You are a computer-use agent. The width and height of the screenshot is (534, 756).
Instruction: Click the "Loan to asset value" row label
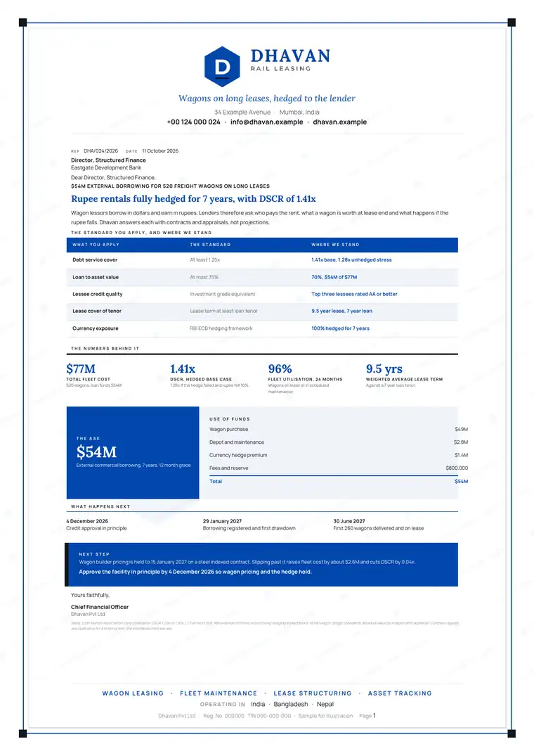point(96,277)
